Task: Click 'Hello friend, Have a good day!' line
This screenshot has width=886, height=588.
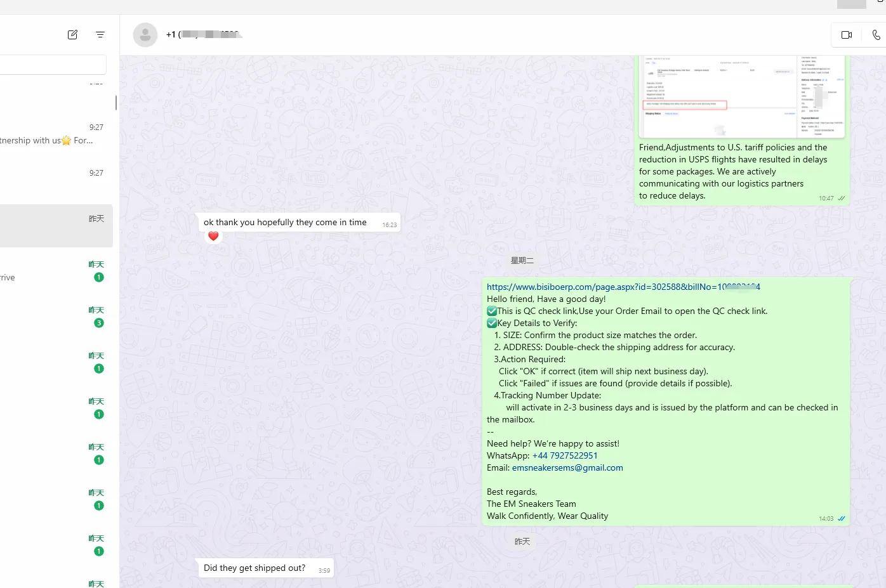Action: (546, 299)
